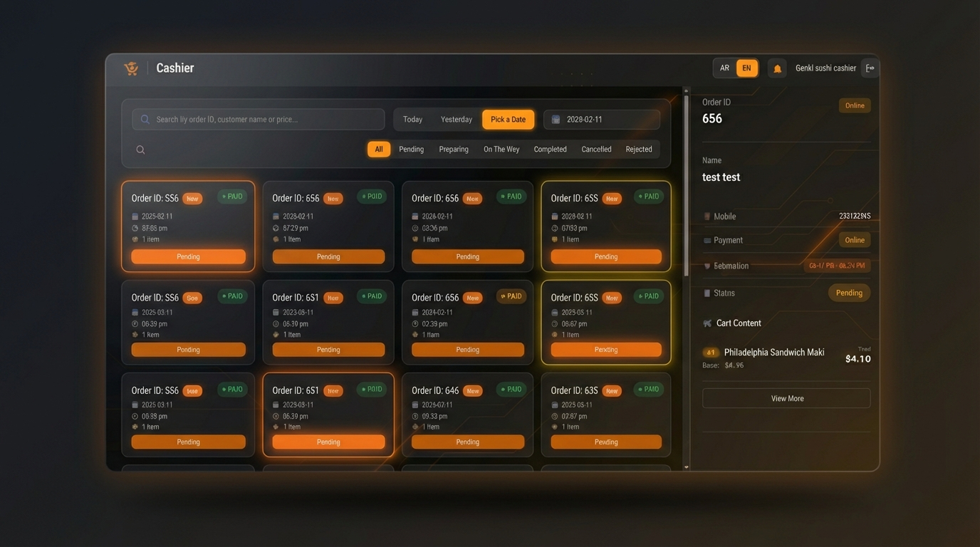980x547 pixels.
Task: Click the Mobile phone icon in details
Action: pos(707,217)
